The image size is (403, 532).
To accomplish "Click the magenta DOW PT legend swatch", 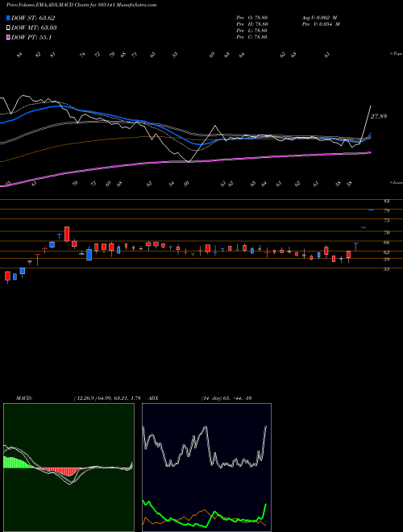I will click(x=8, y=38).
